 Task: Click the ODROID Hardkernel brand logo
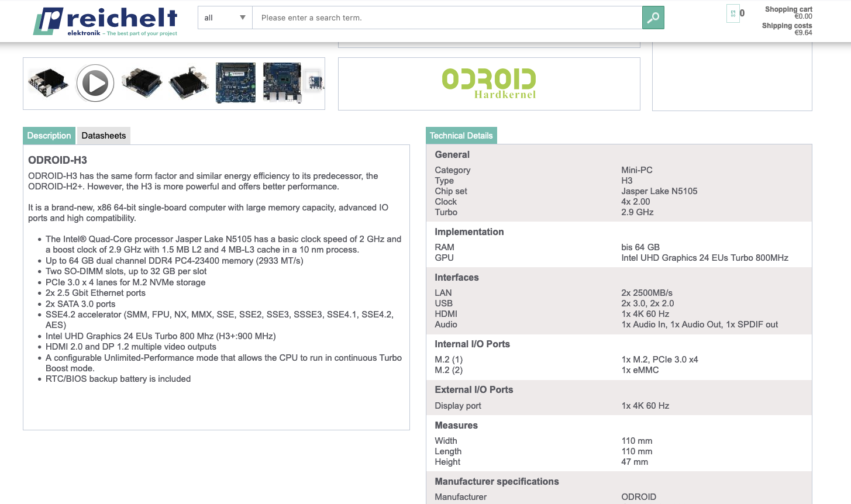489,84
